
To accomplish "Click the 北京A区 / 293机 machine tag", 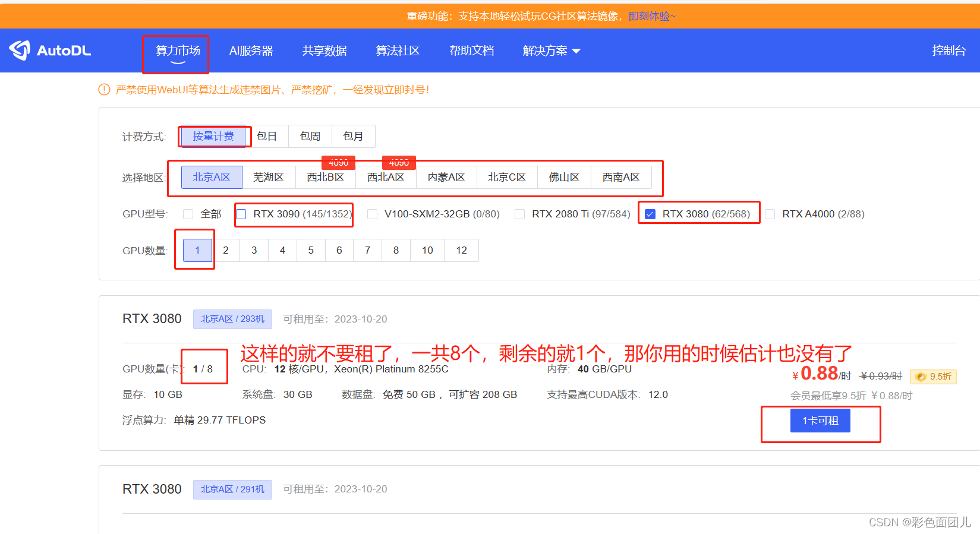I will [x=232, y=319].
